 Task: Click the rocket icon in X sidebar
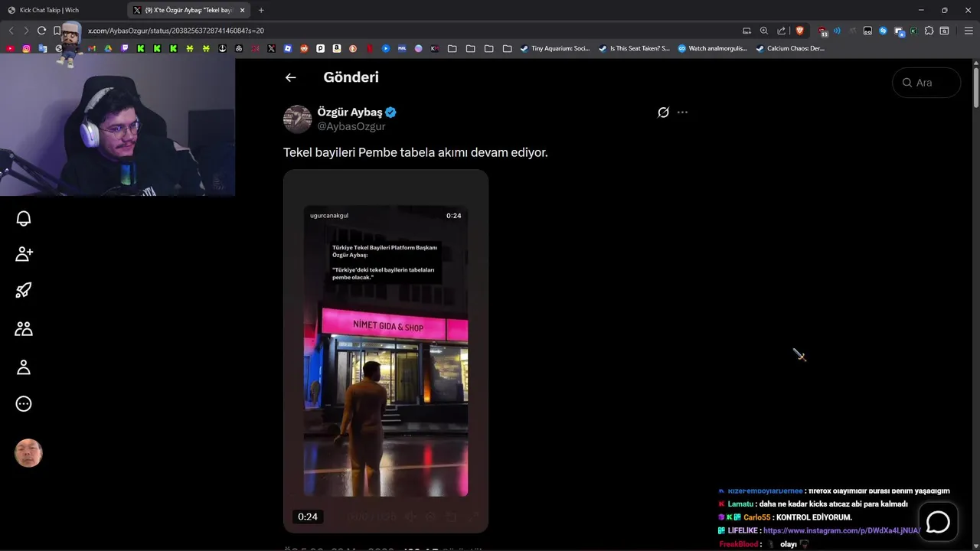click(x=24, y=290)
